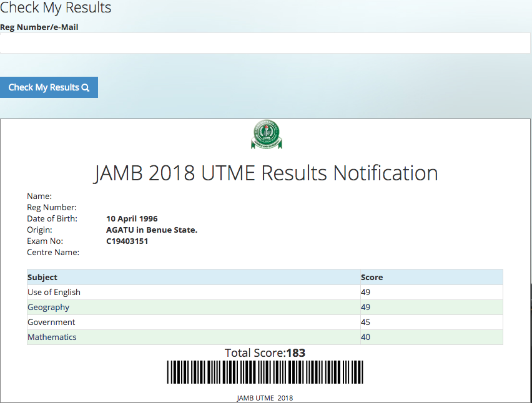Select 'AGATU in Benue State.' text
Screen dimensions: 532x403
tap(152, 230)
